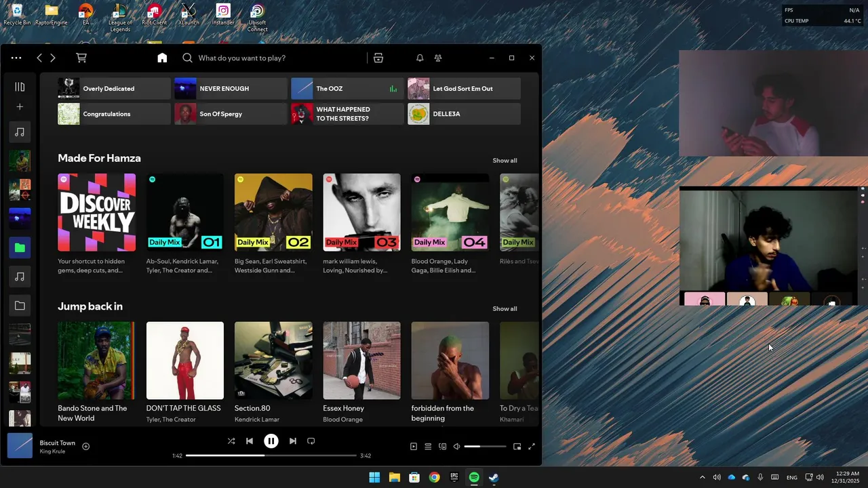868x488 pixels.
Task: Open the shopping cart icon in Spotify header
Action: pyautogui.click(x=81, y=58)
